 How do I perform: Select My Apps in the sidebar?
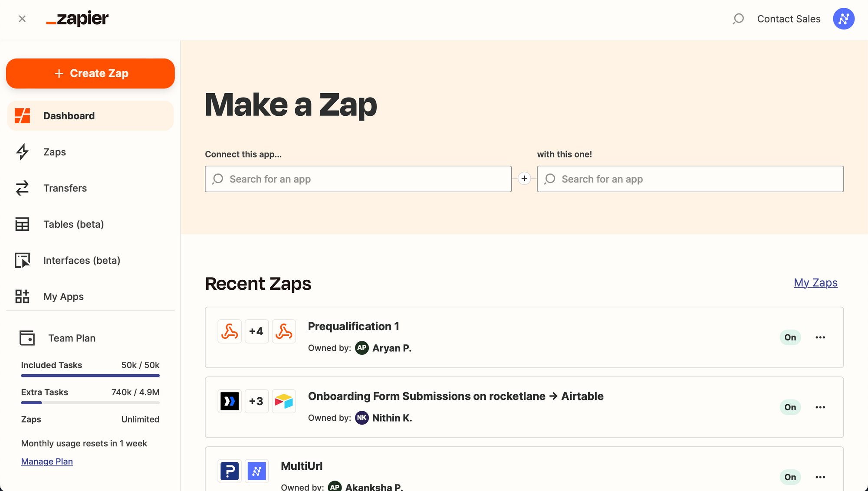[x=63, y=296]
